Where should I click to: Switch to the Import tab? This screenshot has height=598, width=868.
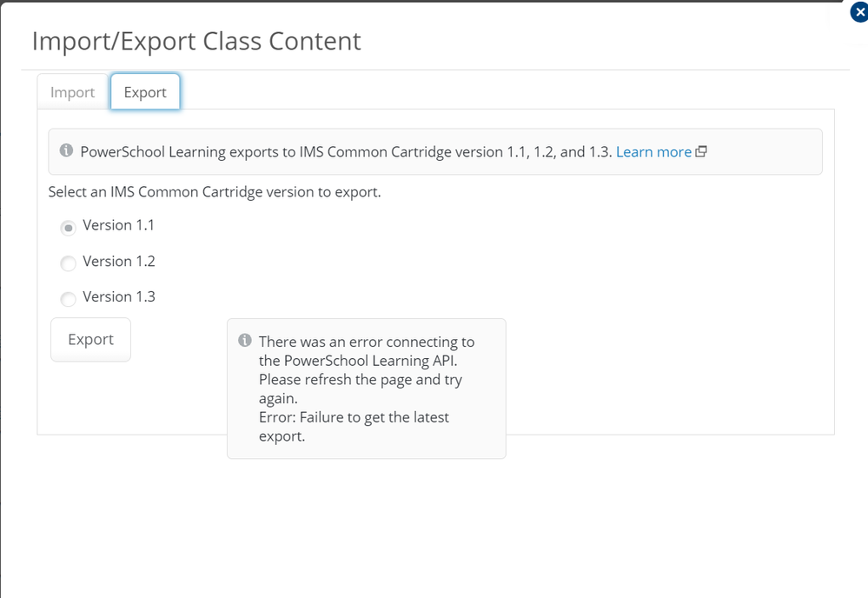(72, 92)
